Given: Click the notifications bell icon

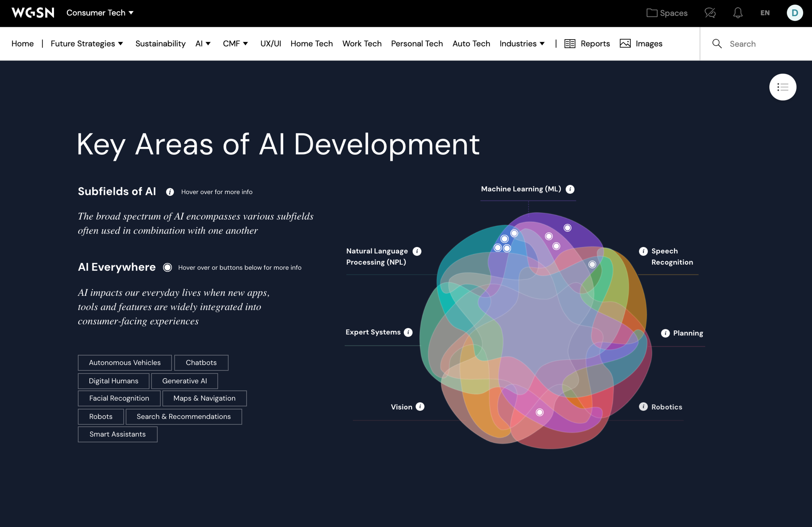Looking at the screenshot, I should pos(738,13).
